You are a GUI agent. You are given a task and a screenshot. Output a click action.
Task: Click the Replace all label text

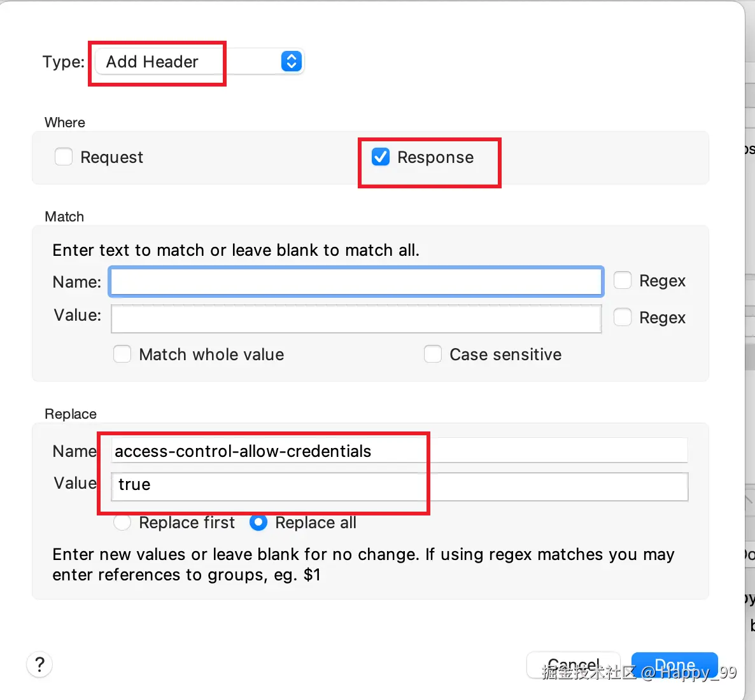(x=316, y=522)
